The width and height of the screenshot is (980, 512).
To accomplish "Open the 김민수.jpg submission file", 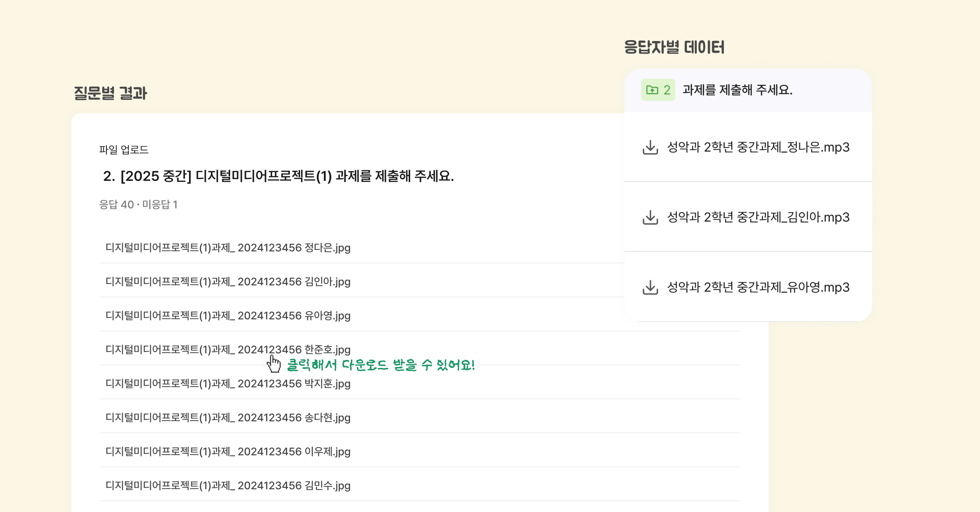I will pos(228,486).
